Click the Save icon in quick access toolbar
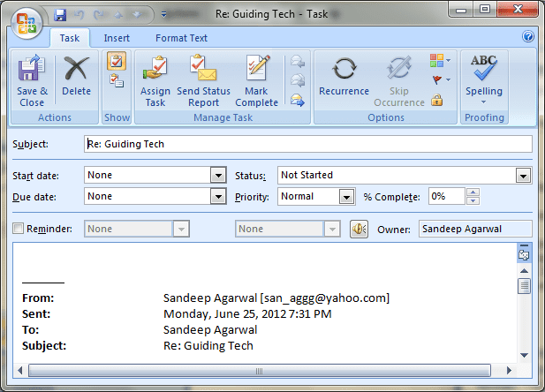The width and height of the screenshot is (545, 392). (x=60, y=15)
